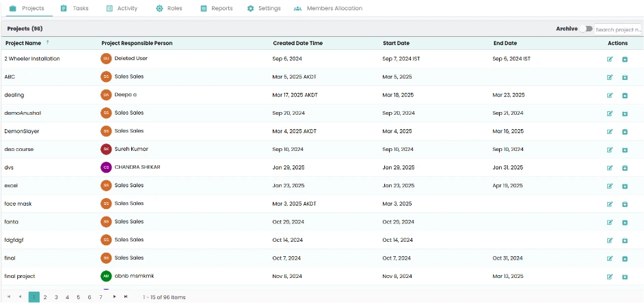Click the Sureh Kumar avatar
The height and width of the screenshot is (306, 644).
(x=106, y=150)
